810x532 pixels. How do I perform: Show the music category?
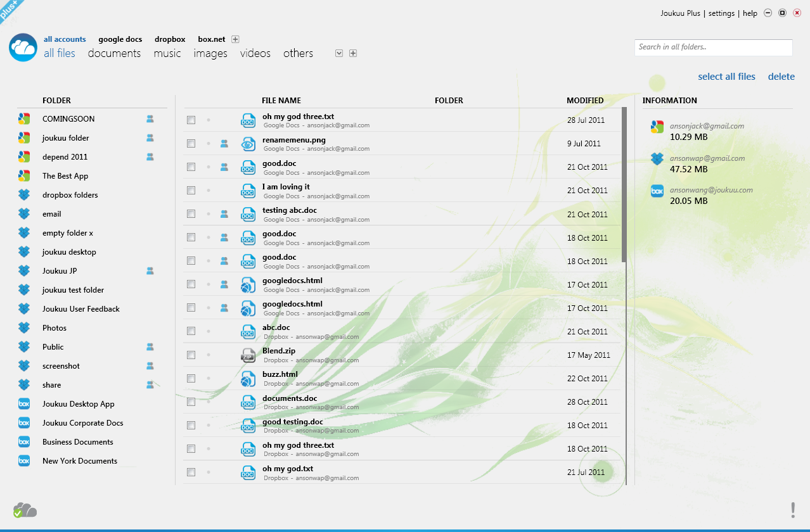pos(167,53)
